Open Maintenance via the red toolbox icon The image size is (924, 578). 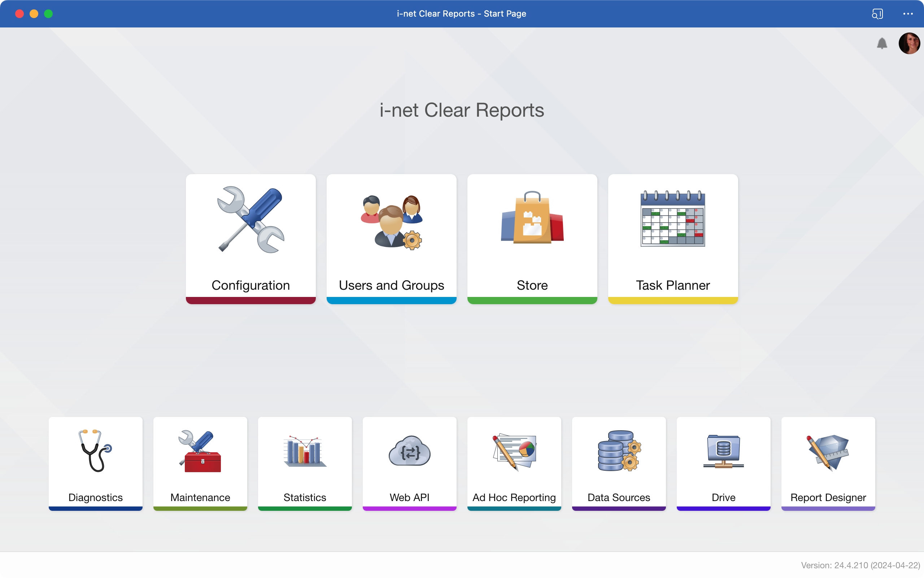(200, 451)
